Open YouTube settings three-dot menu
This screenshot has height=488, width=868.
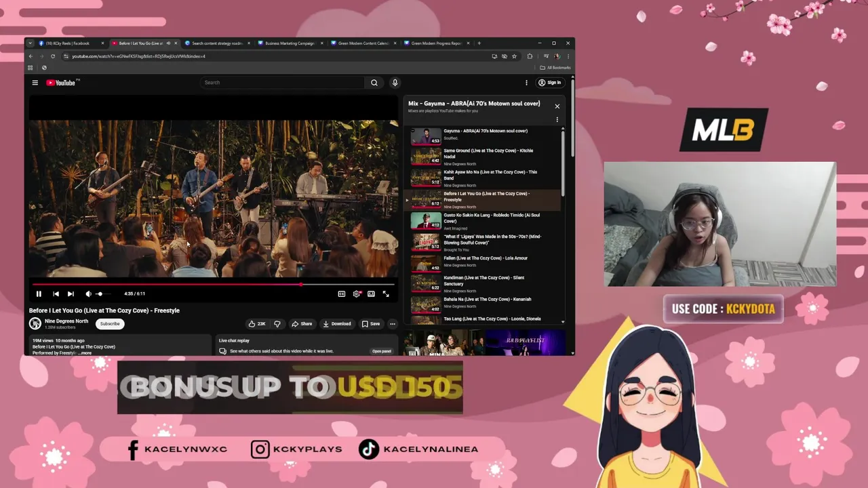[x=526, y=83]
